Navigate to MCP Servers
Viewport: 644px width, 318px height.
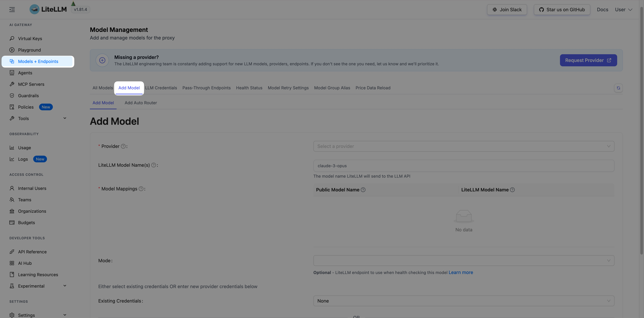(31, 84)
